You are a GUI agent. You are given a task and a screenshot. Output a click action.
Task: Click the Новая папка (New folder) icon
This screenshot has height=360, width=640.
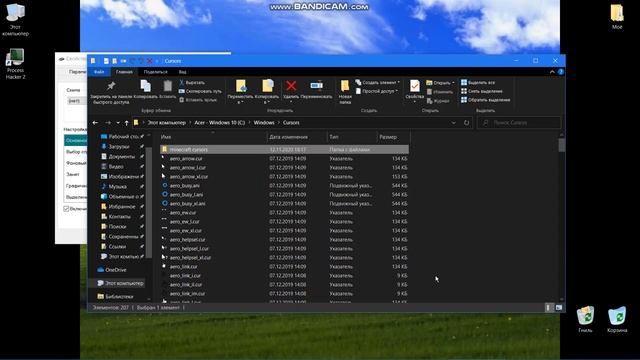coord(345,86)
